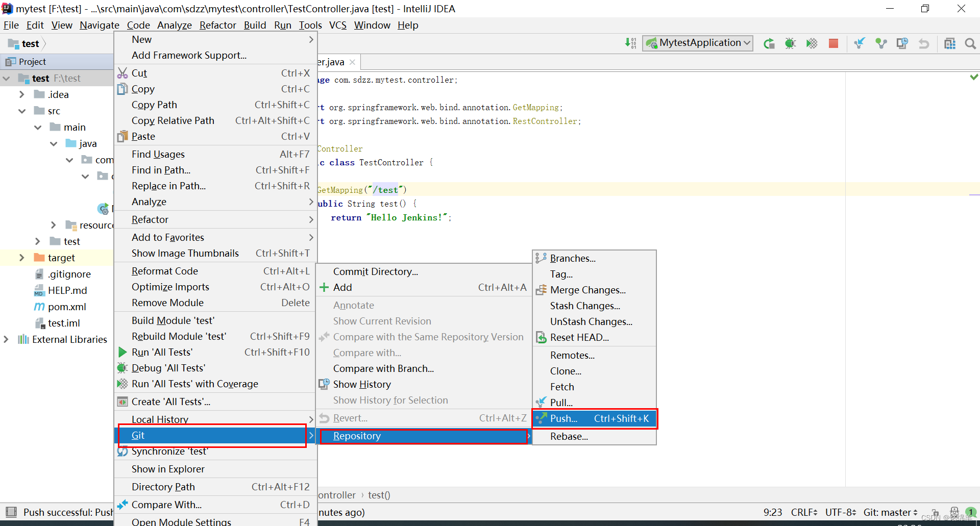Run with Coverage toolbar icon

(x=812, y=44)
